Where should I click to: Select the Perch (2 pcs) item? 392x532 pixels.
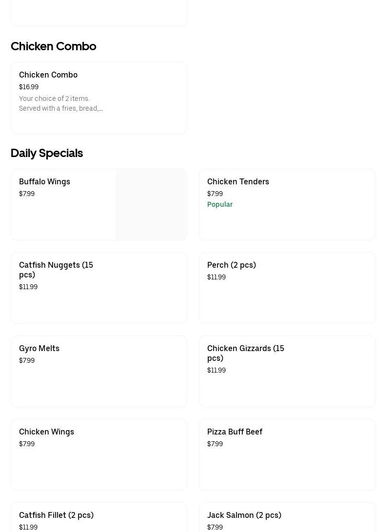(287, 288)
